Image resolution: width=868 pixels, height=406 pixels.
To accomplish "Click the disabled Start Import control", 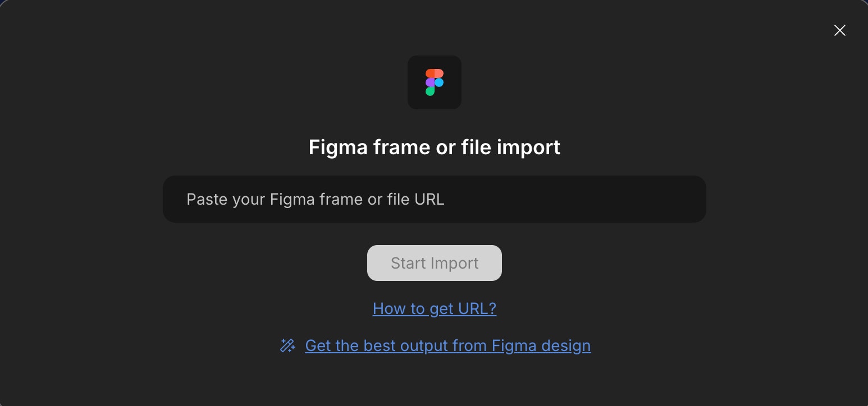I will 434,262.
